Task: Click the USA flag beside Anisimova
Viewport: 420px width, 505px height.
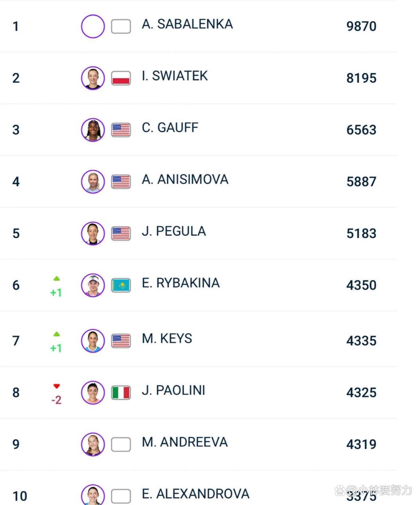Action: pyautogui.click(x=121, y=182)
